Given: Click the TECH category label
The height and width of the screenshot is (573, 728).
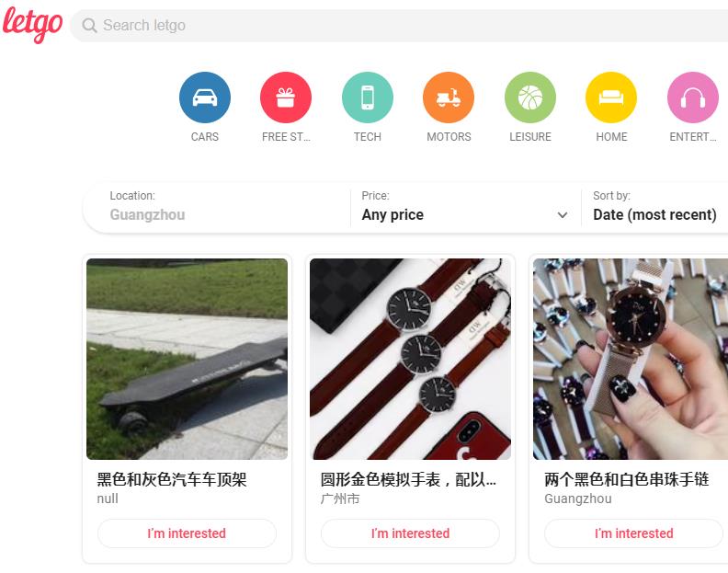Looking at the screenshot, I should click(x=368, y=137).
